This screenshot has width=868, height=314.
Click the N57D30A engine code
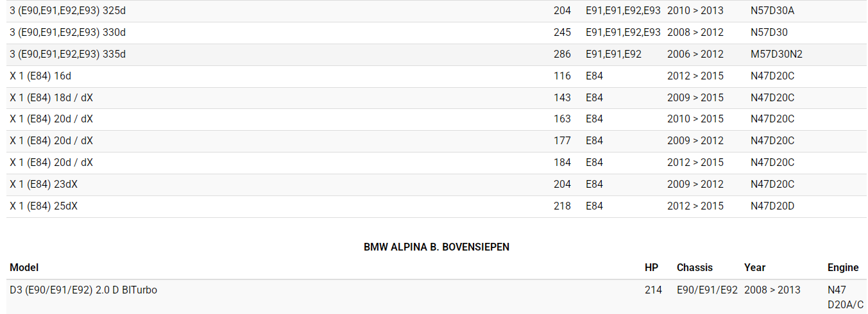coord(772,10)
